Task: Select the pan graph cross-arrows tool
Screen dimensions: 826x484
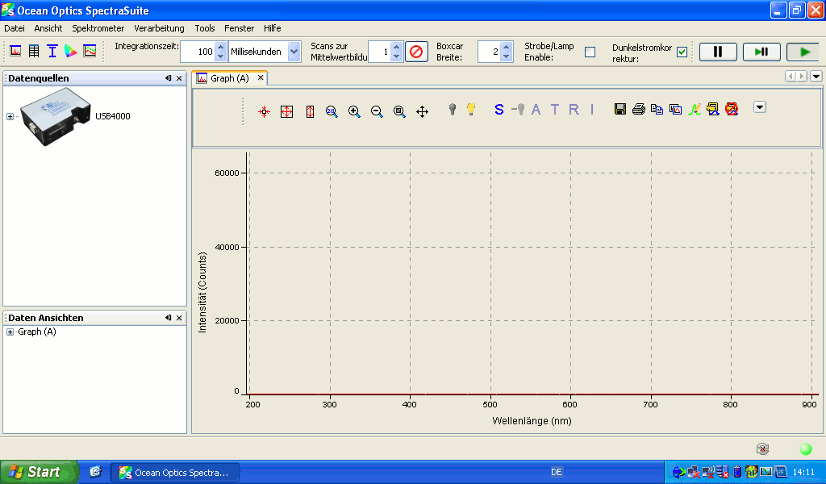Action: 422,111
